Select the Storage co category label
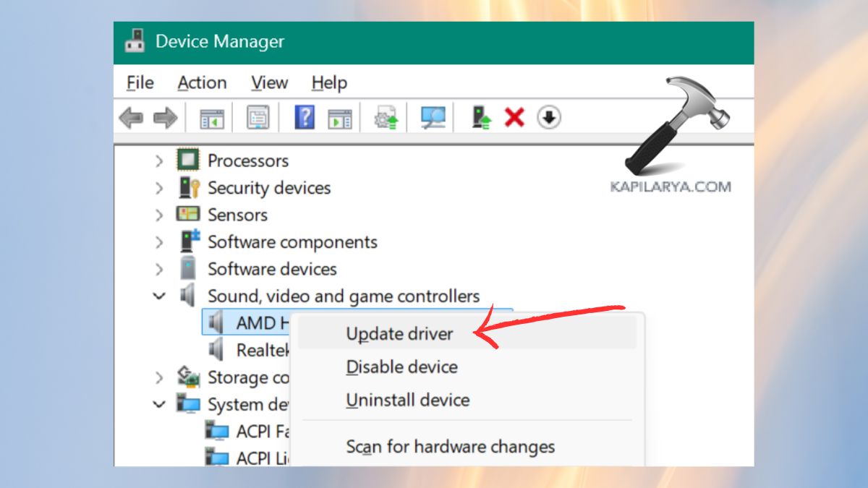The image size is (868, 488). (248, 377)
